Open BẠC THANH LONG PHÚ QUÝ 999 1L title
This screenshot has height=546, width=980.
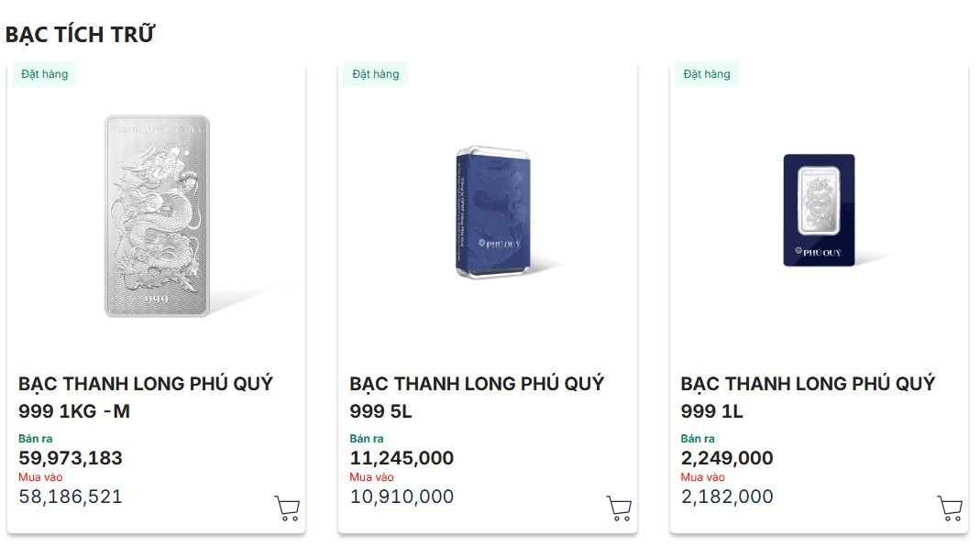(x=809, y=397)
